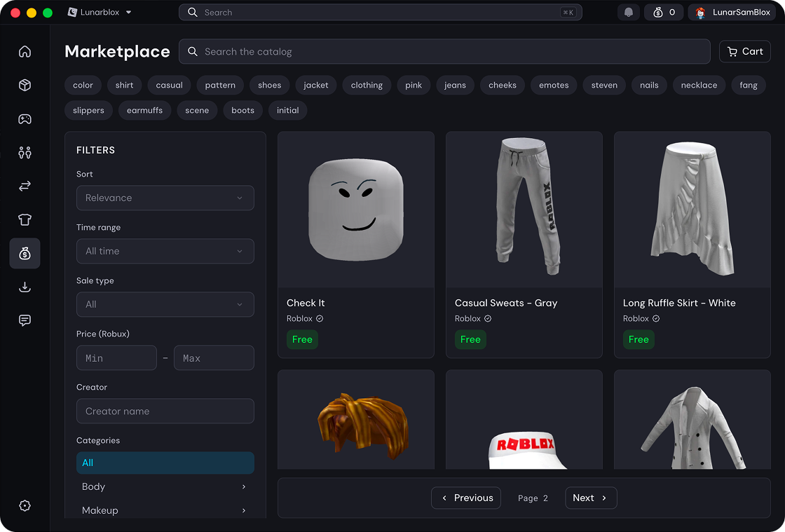This screenshot has width=785, height=532.
Task: Click the Max price field
Action: point(214,358)
